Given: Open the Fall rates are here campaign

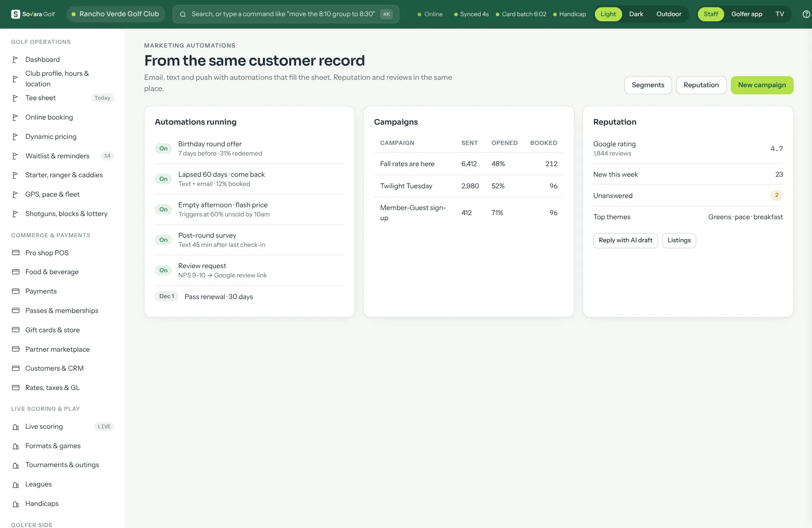Looking at the screenshot, I should (469, 164).
